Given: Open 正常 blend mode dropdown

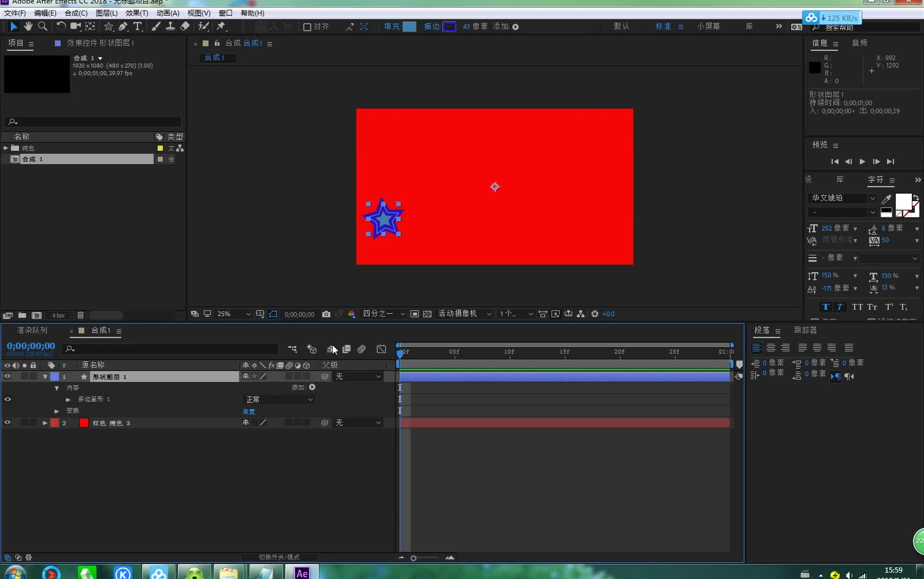Looking at the screenshot, I should pos(279,399).
